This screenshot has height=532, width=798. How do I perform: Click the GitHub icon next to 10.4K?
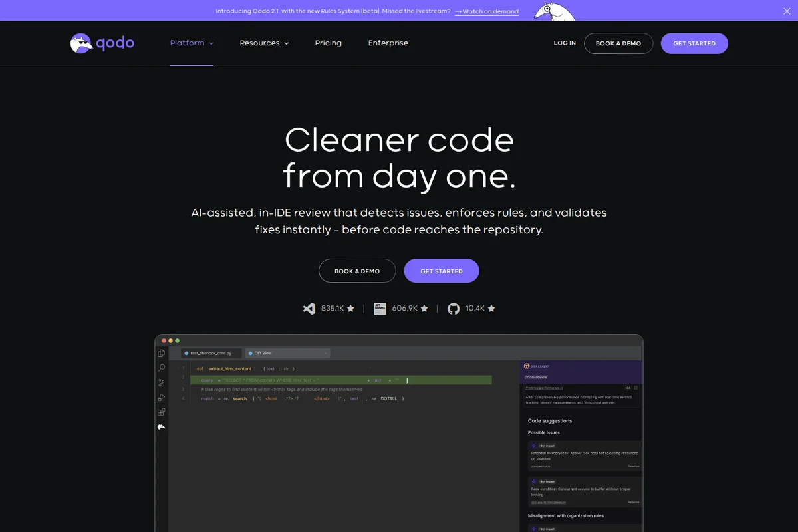(x=453, y=308)
